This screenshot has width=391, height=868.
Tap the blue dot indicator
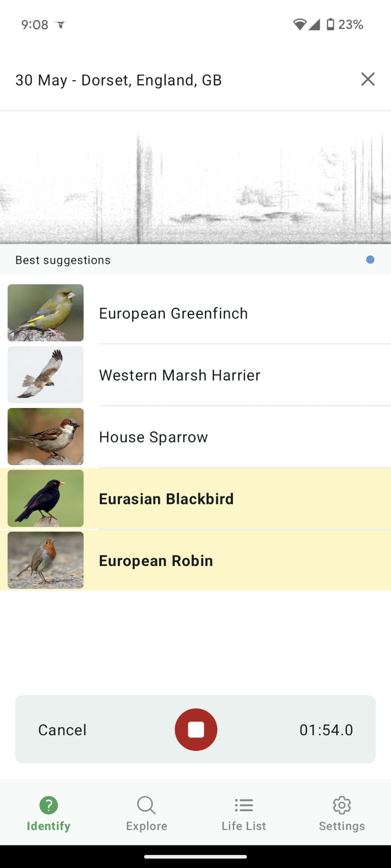[370, 260]
